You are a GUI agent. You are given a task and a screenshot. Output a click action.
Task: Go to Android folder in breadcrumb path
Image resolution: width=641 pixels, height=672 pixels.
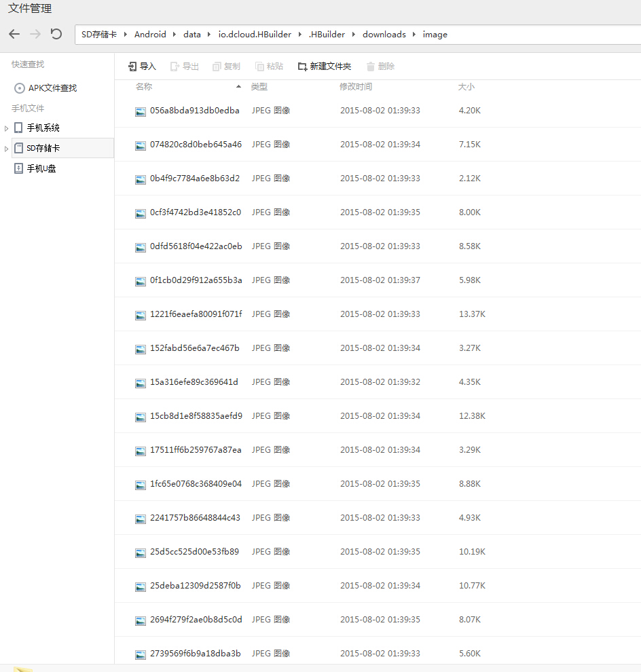[150, 35]
